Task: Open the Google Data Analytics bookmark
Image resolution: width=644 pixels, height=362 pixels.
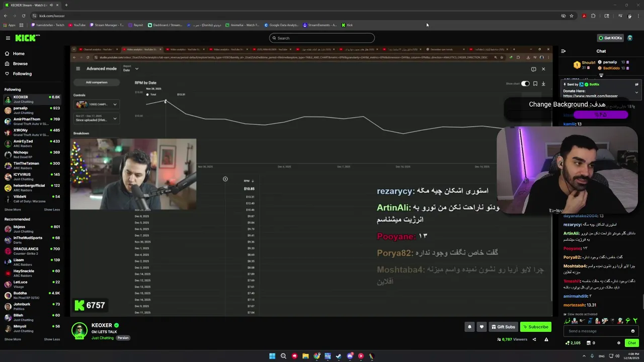Action: pos(281,25)
